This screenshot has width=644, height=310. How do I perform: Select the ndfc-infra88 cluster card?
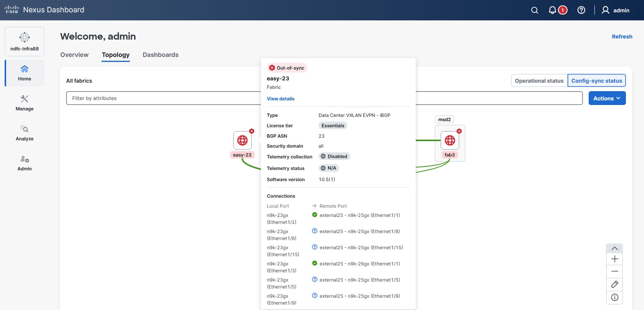coord(25,42)
